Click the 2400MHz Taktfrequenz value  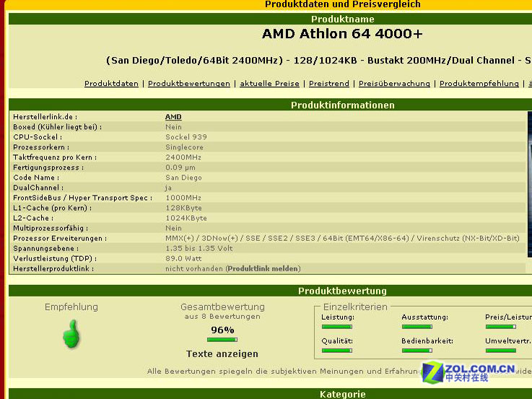tap(183, 157)
